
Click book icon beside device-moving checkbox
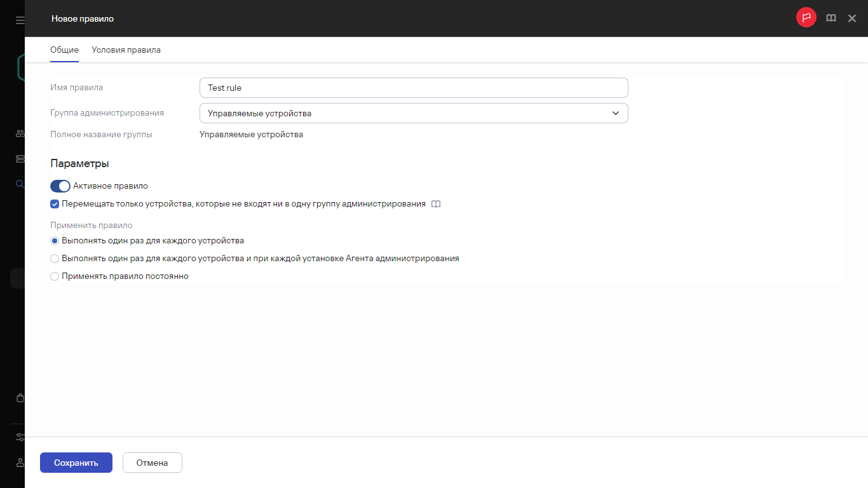point(435,204)
